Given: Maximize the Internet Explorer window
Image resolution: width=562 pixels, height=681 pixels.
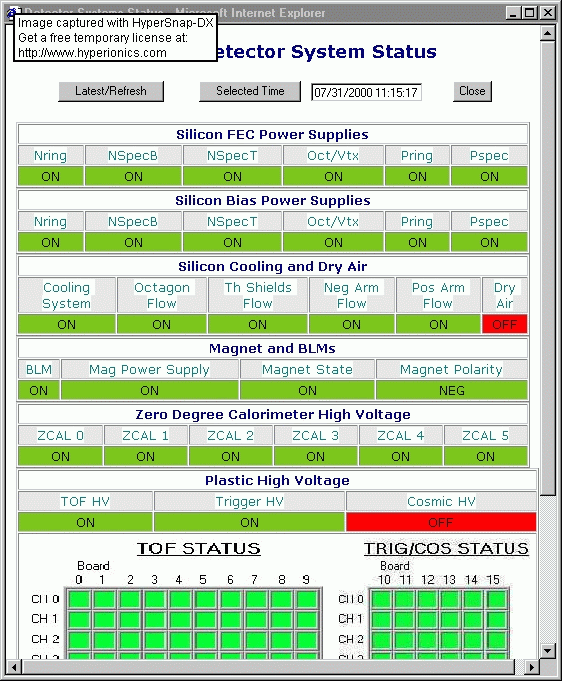Looking at the screenshot, I should tap(529, 13).
